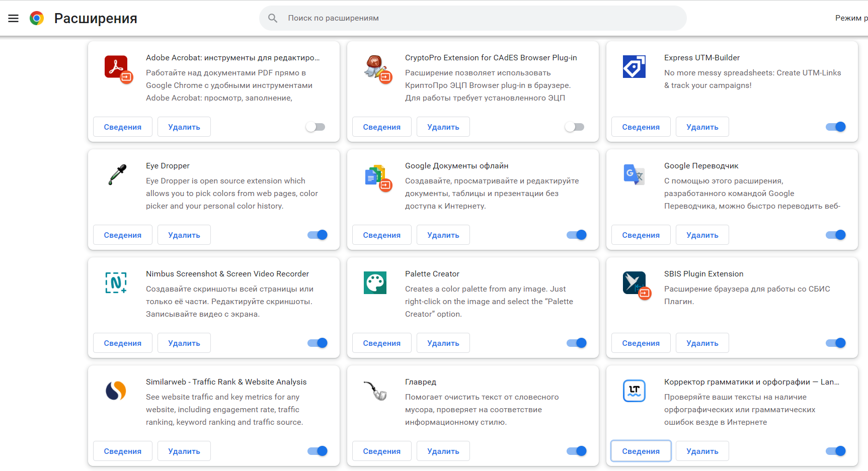The width and height of the screenshot is (868, 471).
Task: Click the Express UTM-Builder icon
Action: (x=634, y=67)
